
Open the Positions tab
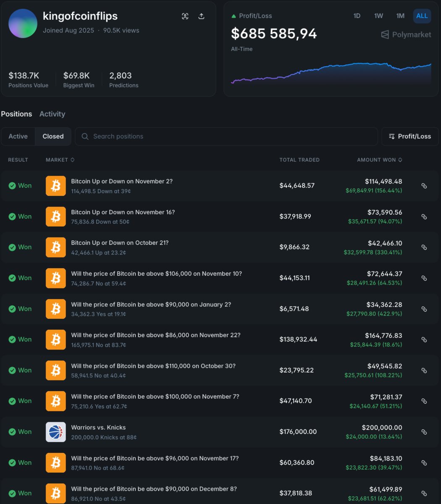point(16,114)
